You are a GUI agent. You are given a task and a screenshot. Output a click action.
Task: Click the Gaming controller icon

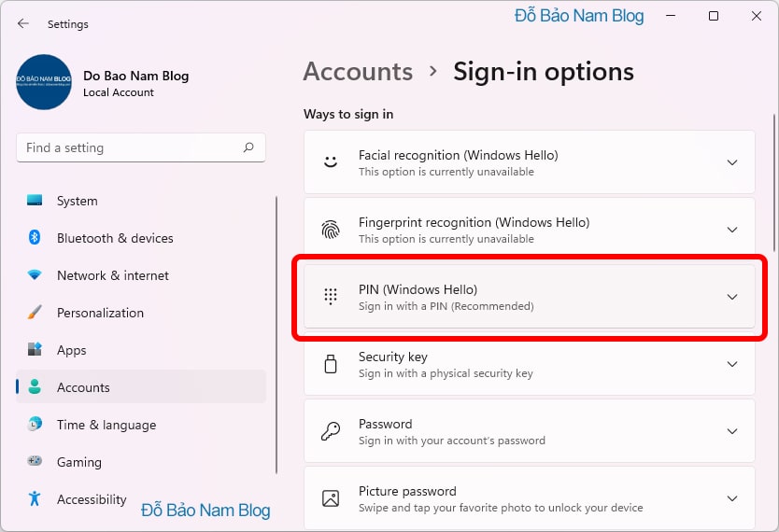pos(35,461)
